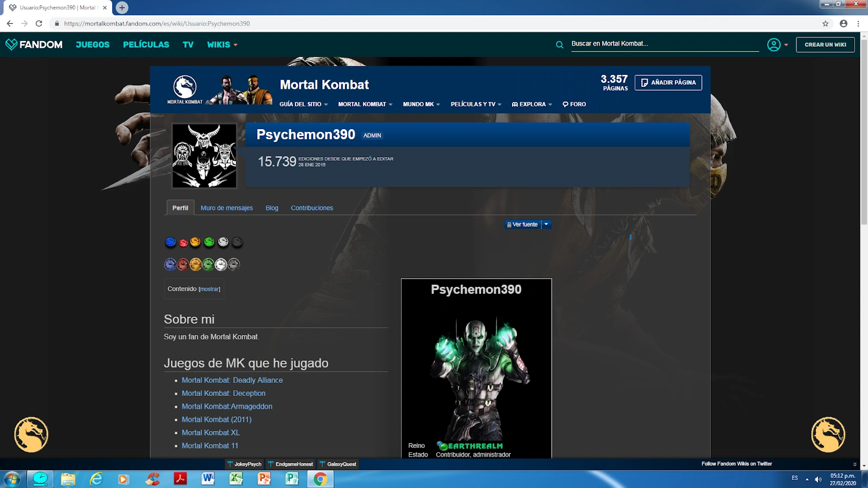Expand the MORTAL KOMBAT navigation menu
Viewport: 868px width, 488px height.
tap(365, 104)
